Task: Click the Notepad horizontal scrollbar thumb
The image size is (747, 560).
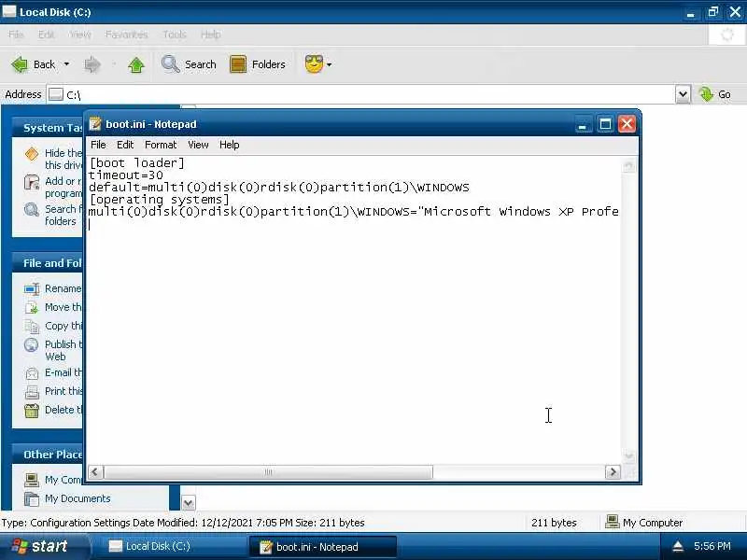Action: pos(268,472)
